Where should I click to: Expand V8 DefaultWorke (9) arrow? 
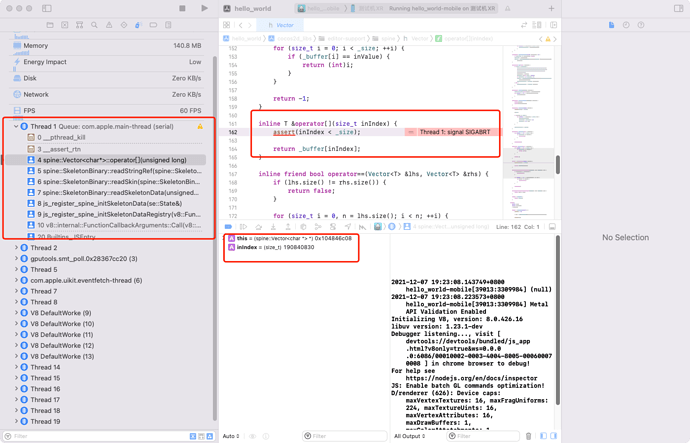[x=16, y=313]
